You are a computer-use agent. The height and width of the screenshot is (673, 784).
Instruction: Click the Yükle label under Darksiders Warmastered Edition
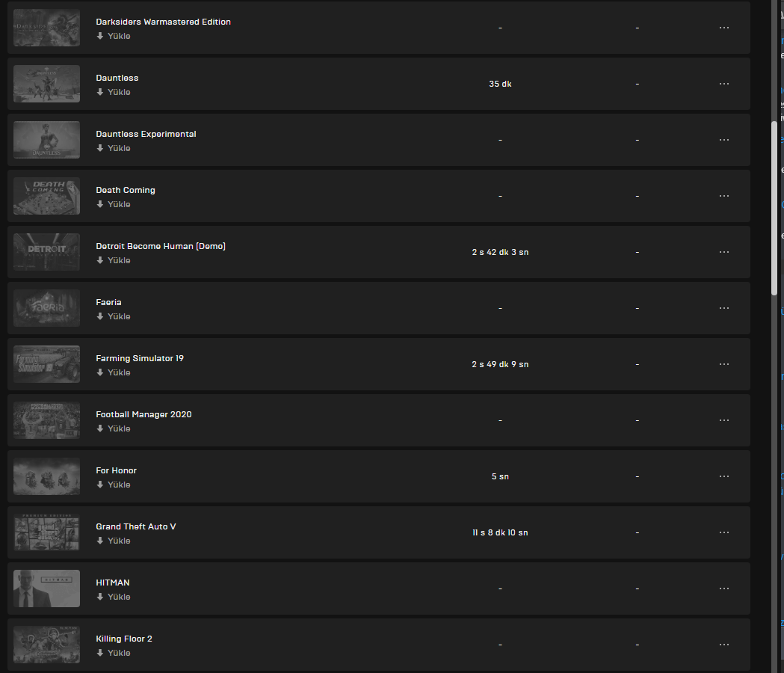(x=119, y=36)
